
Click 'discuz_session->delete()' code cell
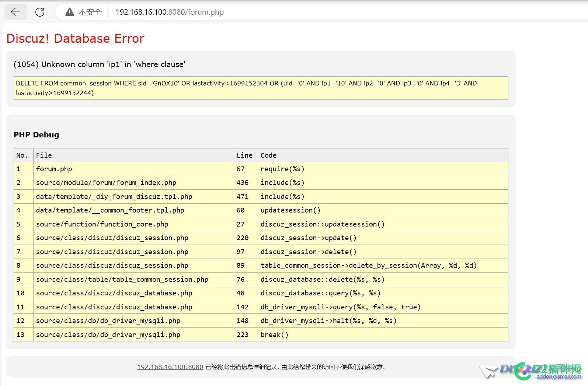pos(383,252)
